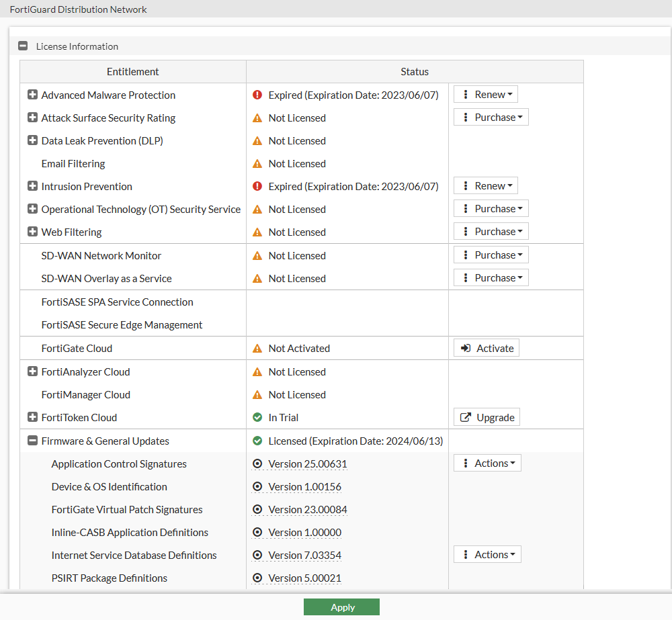Click the warning icon next to Attack Surface Security Rating
Screen dimensions: 672x620
[x=257, y=118]
